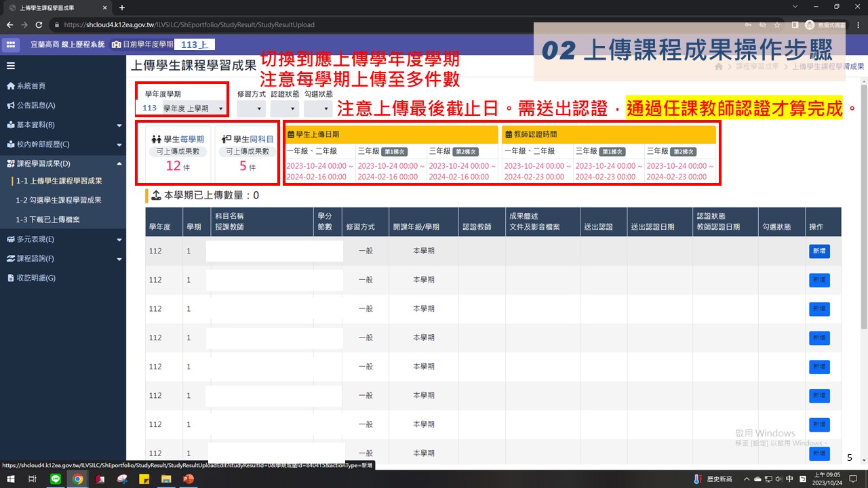Screen dimensions: 868x488
Task: Open the 學年度學期 dropdown
Action: [182, 108]
